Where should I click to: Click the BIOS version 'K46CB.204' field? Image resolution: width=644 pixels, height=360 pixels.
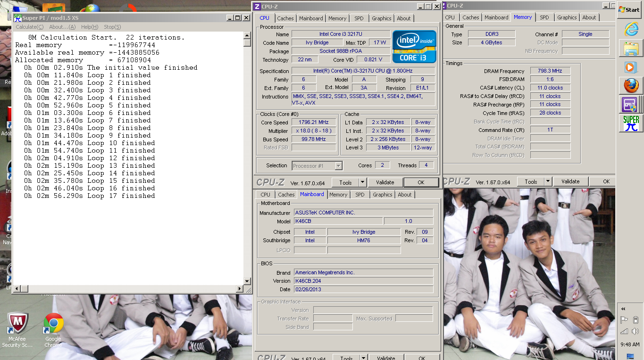[363, 281]
